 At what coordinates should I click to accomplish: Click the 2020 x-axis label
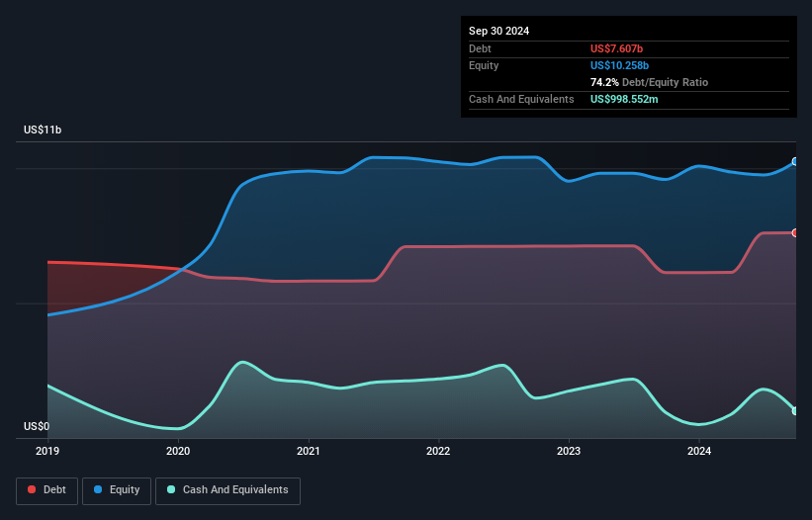178,451
